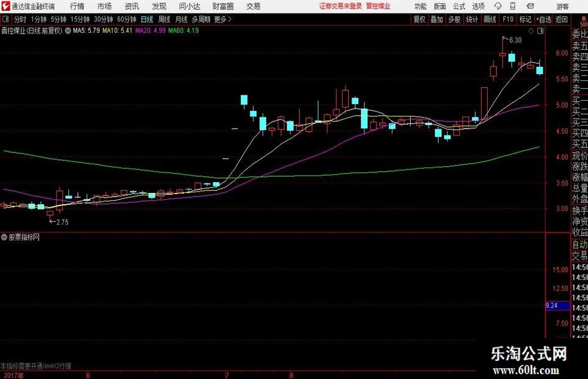This screenshot has width=588, height=379.
Task: Click the 返回 back button
Action: [x=561, y=19]
